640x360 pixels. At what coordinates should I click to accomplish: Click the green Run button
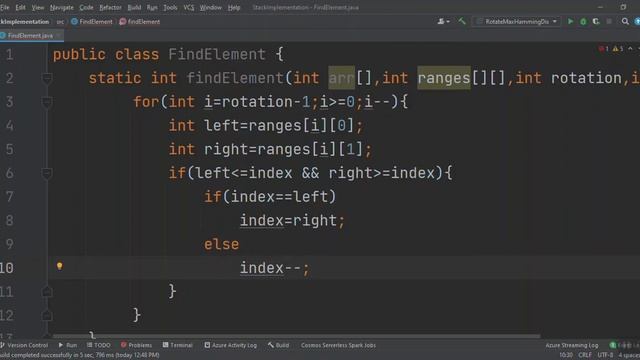pyautogui.click(x=571, y=21)
